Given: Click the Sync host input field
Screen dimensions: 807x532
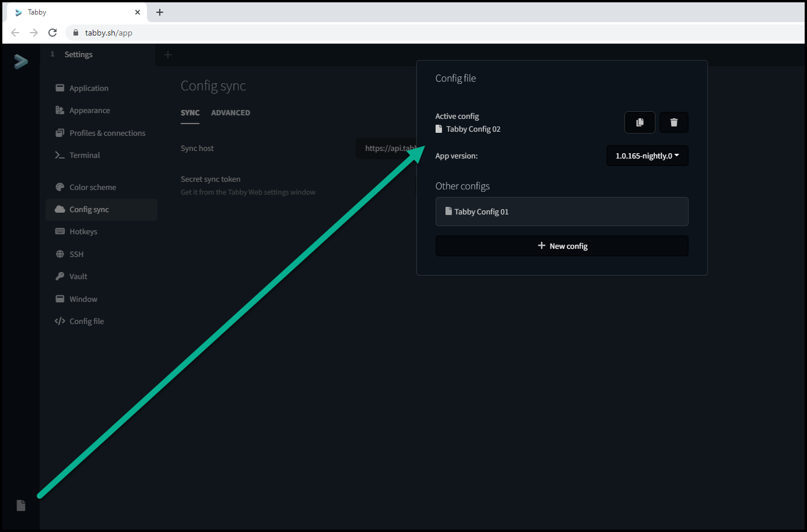Looking at the screenshot, I should coord(388,148).
